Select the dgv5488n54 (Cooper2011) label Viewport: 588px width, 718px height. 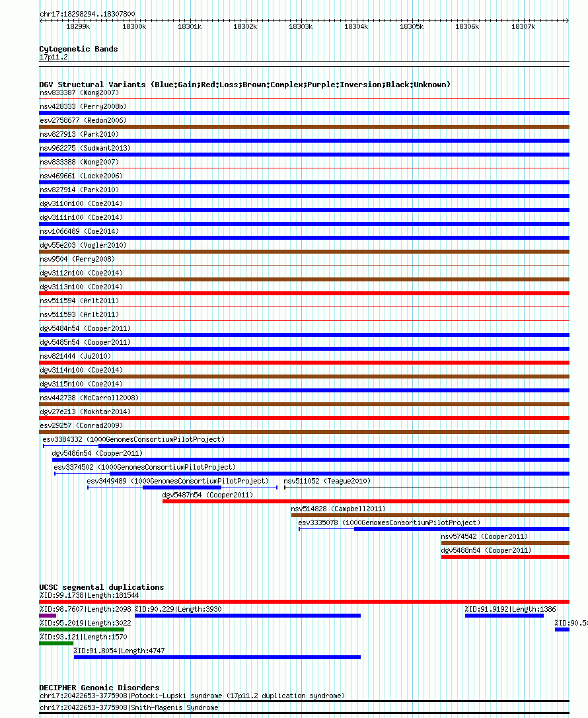486,551
